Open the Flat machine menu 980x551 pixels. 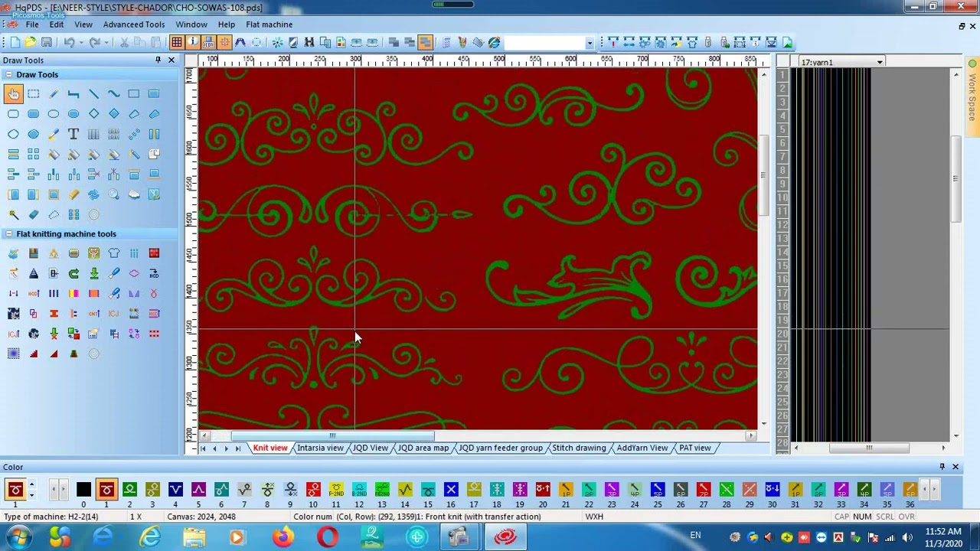point(269,24)
